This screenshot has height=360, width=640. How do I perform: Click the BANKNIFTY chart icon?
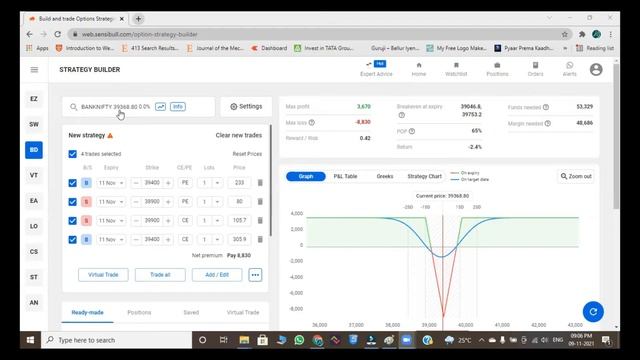click(x=160, y=107)
